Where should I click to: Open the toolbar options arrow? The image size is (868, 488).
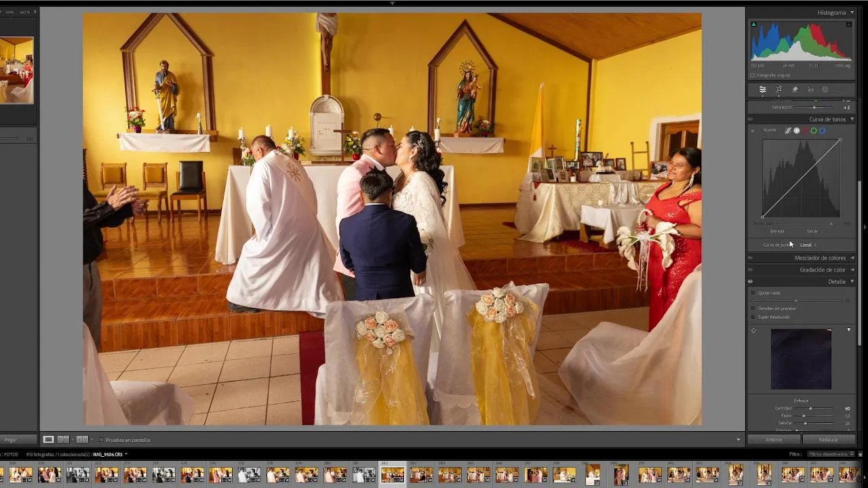[x=738, y=440]
